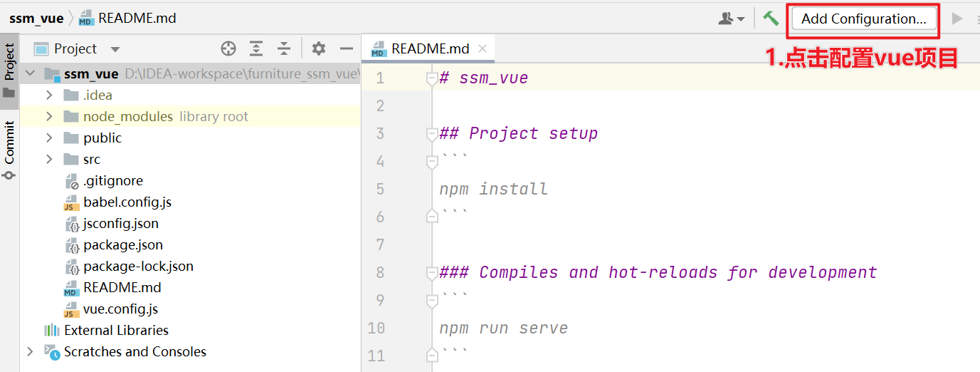Fold the Compiles and hot-reloads section marker
Image resolution: width=980 pixels, height=372 pixels.
point(432,273)
